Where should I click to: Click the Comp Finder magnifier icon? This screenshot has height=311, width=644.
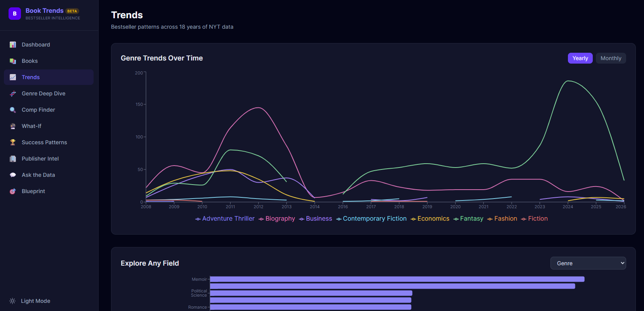click(x=13, y=110)
